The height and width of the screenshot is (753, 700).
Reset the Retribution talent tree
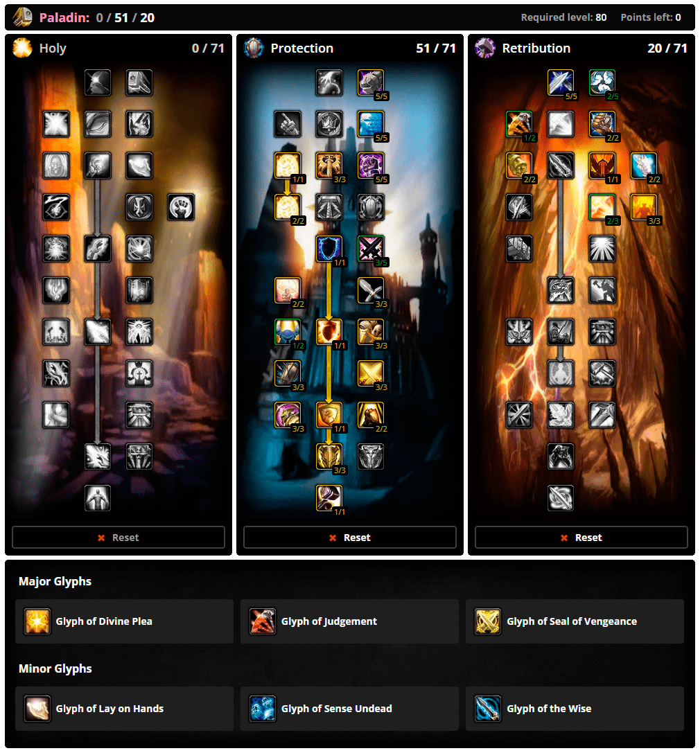pos(581,538)
